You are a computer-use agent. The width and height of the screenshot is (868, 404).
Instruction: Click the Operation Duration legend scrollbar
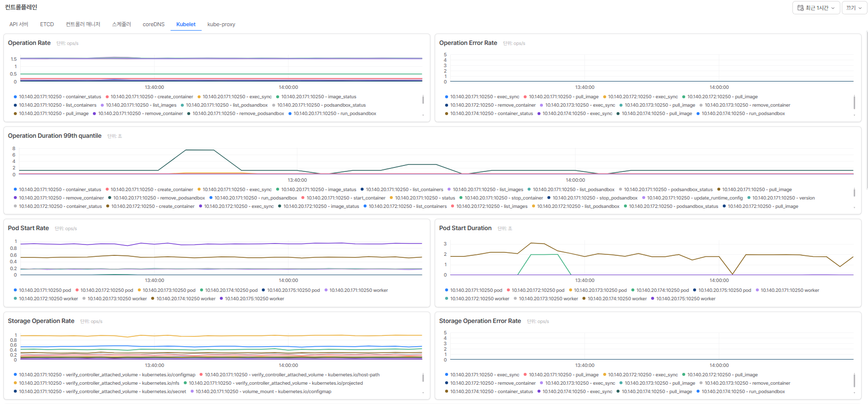[854, 192]
